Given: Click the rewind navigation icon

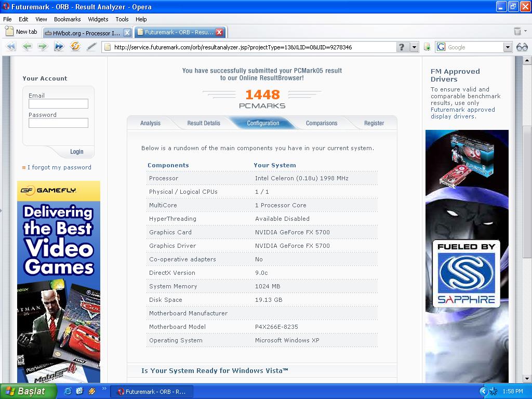Looking at the screenshot, I should (11, 46).
